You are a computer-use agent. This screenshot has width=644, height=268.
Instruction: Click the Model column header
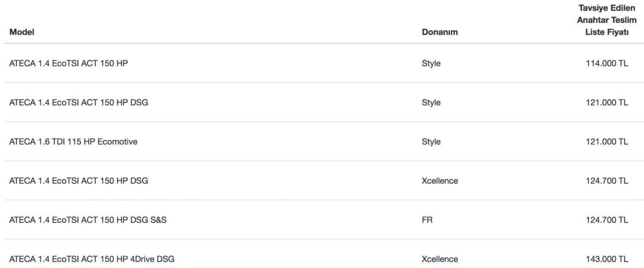click(x=22, y=32)
